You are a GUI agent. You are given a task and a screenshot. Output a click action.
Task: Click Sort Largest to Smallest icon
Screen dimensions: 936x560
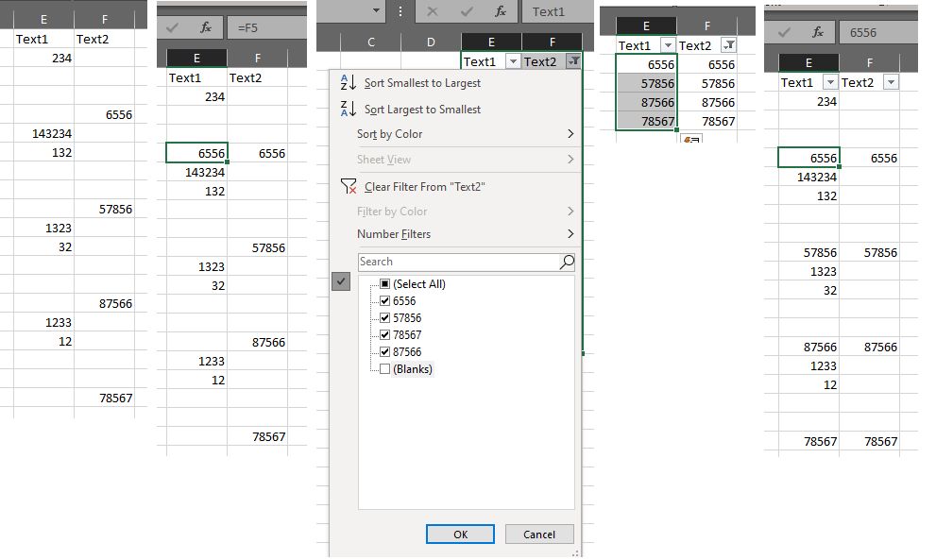(348, 109)
